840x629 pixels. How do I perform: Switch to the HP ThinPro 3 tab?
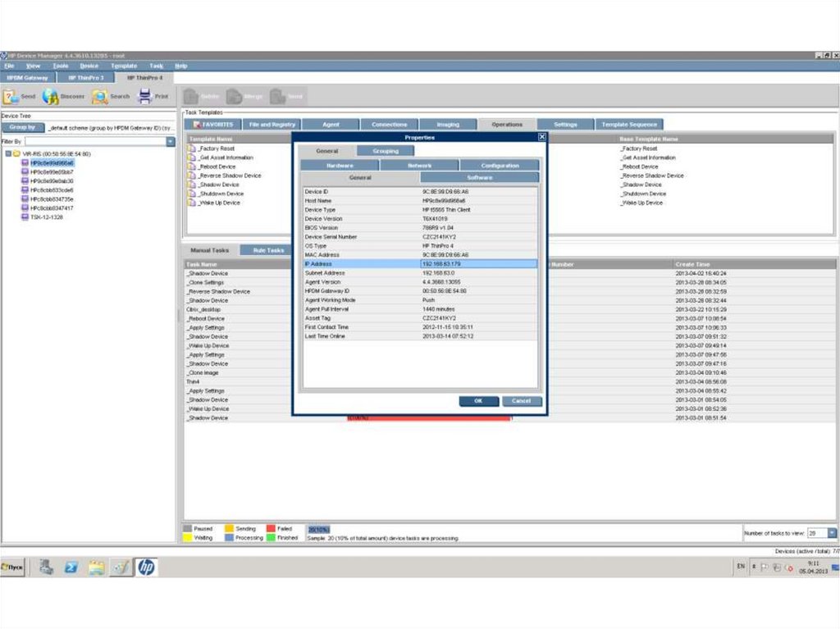point(85,78)
